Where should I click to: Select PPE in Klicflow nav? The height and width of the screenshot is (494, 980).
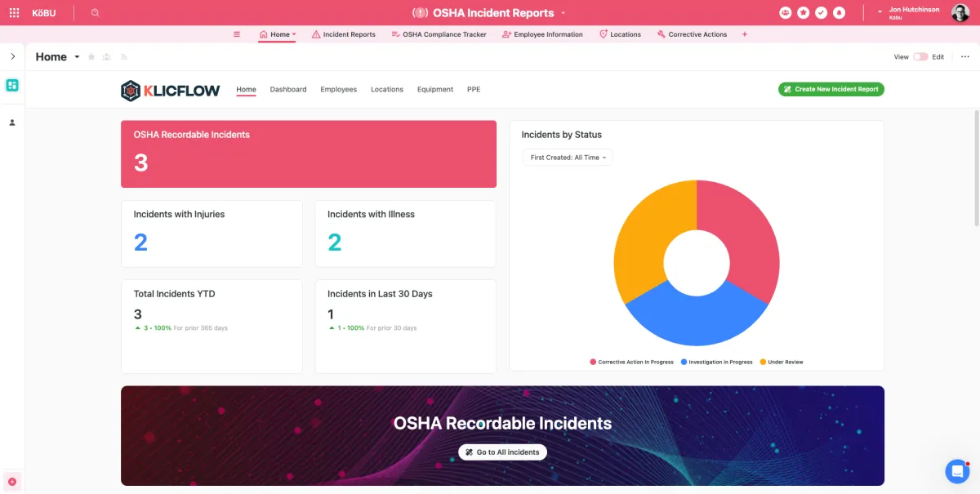pos(474,89)
